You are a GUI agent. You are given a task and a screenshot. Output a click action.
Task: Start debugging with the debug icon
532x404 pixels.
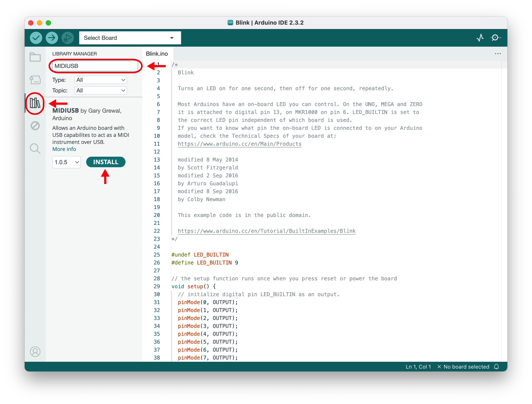coord(67,38)
